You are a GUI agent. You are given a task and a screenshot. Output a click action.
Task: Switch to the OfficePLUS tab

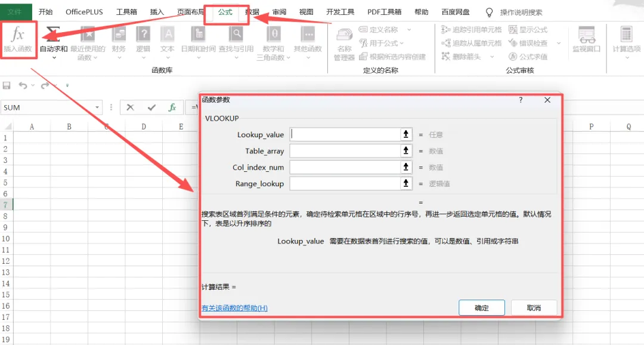click(84, 12)
